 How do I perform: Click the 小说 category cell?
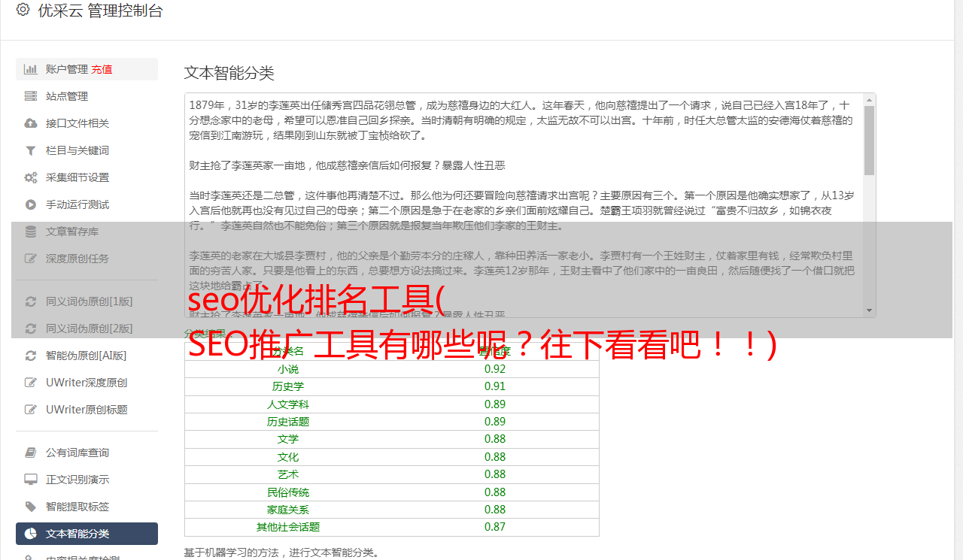coord(288,369)
